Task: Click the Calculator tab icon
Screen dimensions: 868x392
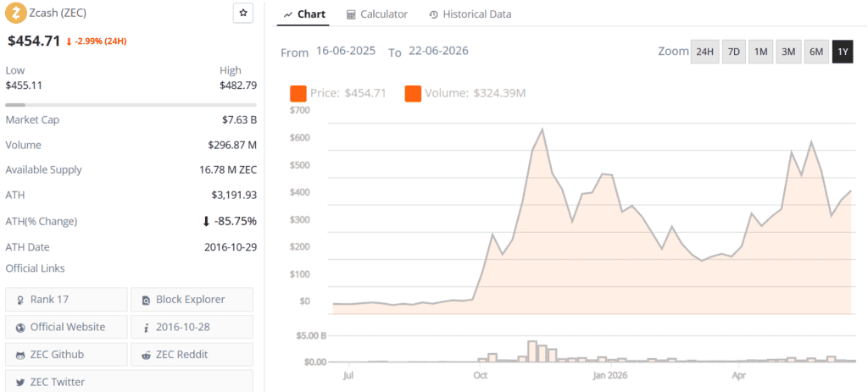Action: coord(351,14)
